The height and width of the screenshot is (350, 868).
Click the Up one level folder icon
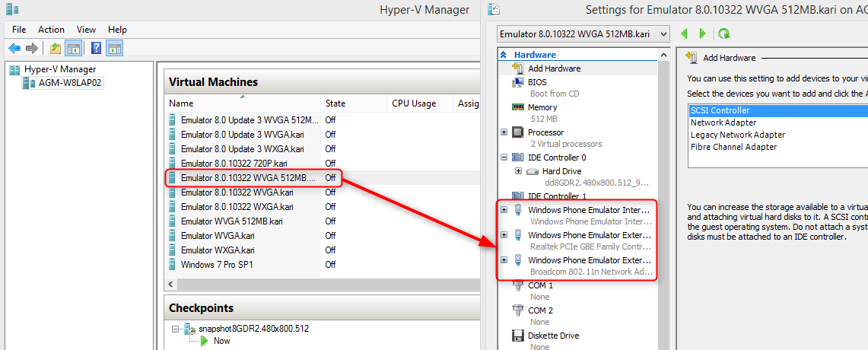tap(55, 49)
